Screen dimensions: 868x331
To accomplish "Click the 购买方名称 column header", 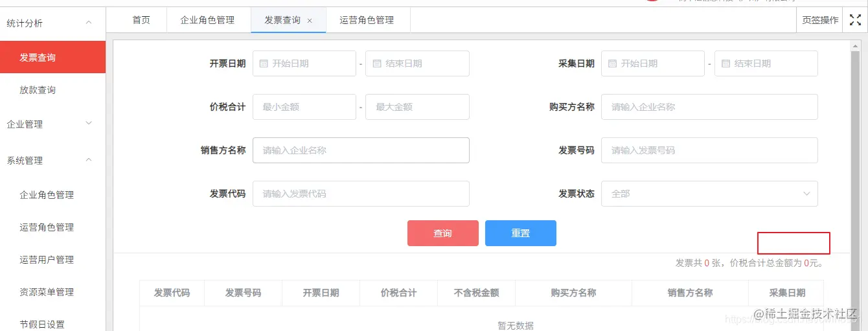I will (573, 293).
